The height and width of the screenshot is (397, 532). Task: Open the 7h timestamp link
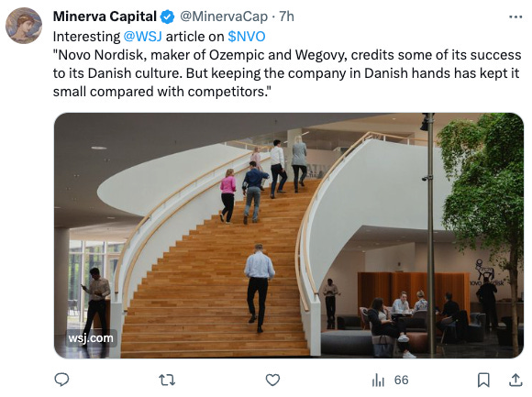(x=286, y=17)
